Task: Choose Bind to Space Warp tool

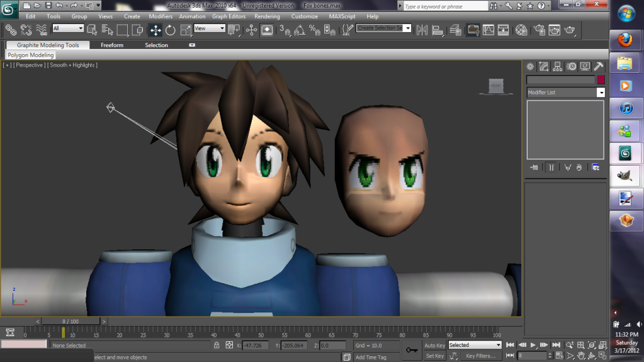Action: click(42, 30)
